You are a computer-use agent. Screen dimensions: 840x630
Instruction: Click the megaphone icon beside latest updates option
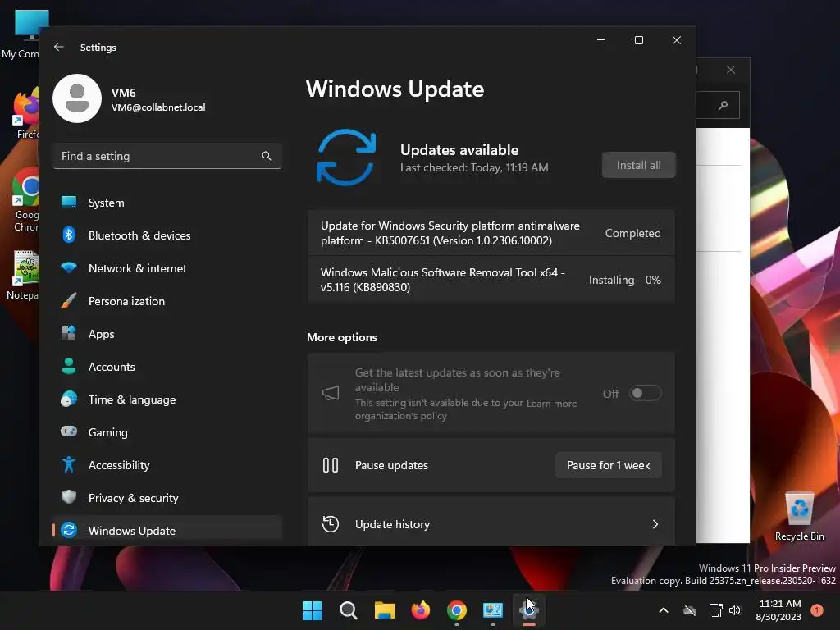tap(331, 393)
